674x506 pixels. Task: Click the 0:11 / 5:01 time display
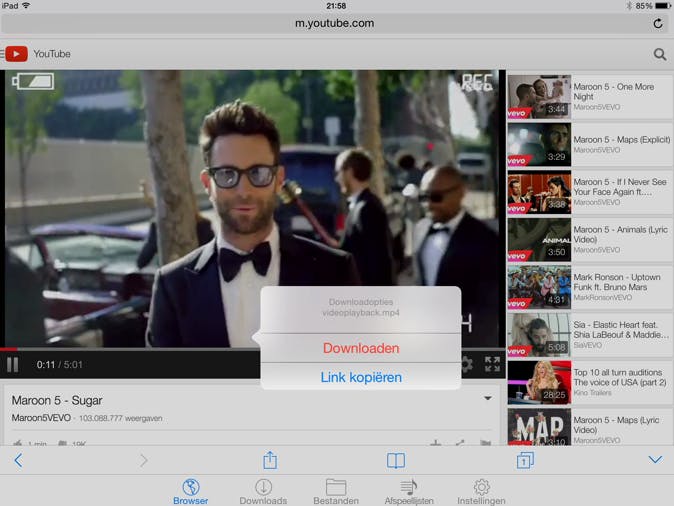(x=59, y=365)
